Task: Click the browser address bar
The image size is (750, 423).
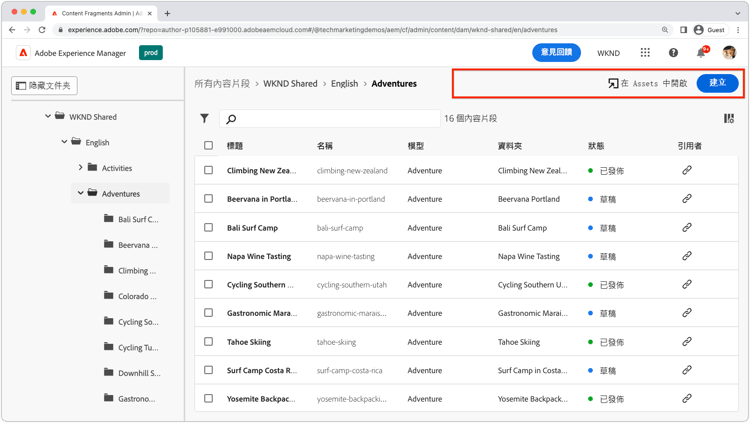Action: (x=361, y=30)
